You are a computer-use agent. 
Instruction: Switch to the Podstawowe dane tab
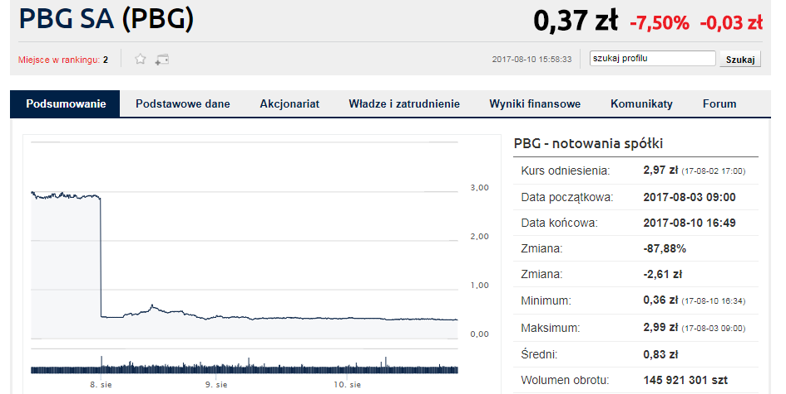tap(182, 104)
